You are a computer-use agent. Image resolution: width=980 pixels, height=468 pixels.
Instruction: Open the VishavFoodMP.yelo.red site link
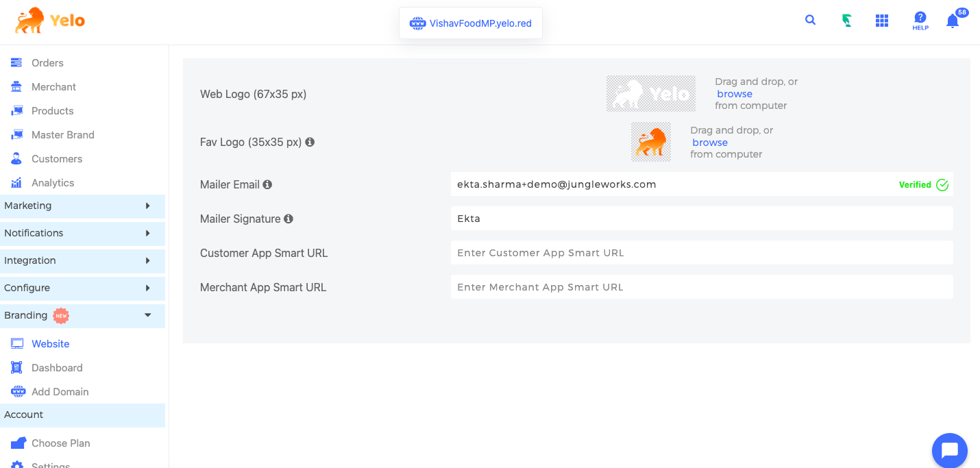pos(480,23)
